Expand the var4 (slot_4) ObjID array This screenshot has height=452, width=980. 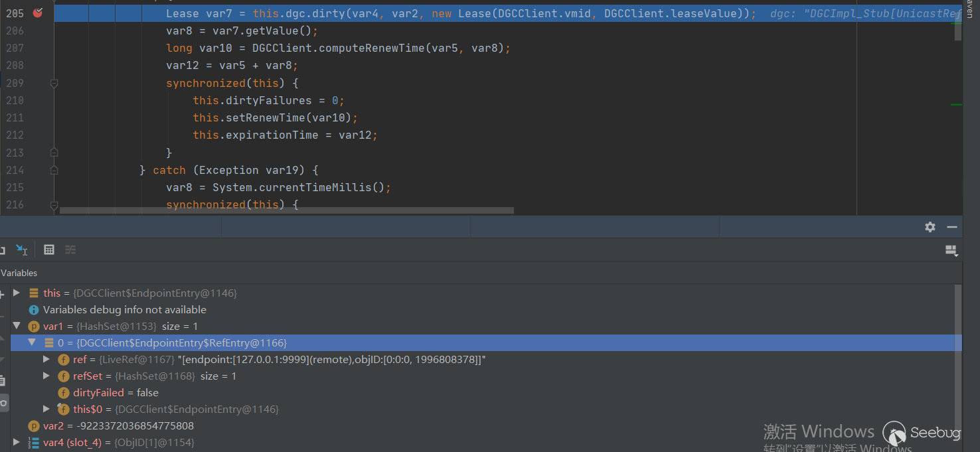click(17, 442)
